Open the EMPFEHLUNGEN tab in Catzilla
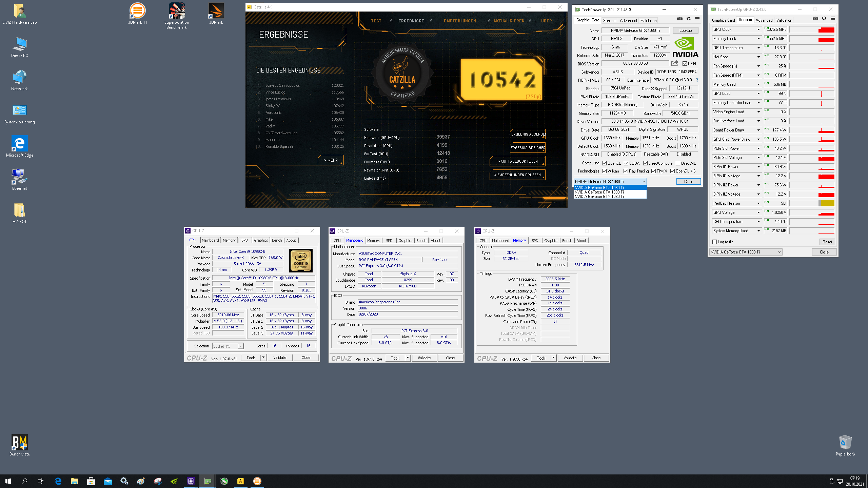Viewport: 868px width, 488px height. click(x=460, y=21)
